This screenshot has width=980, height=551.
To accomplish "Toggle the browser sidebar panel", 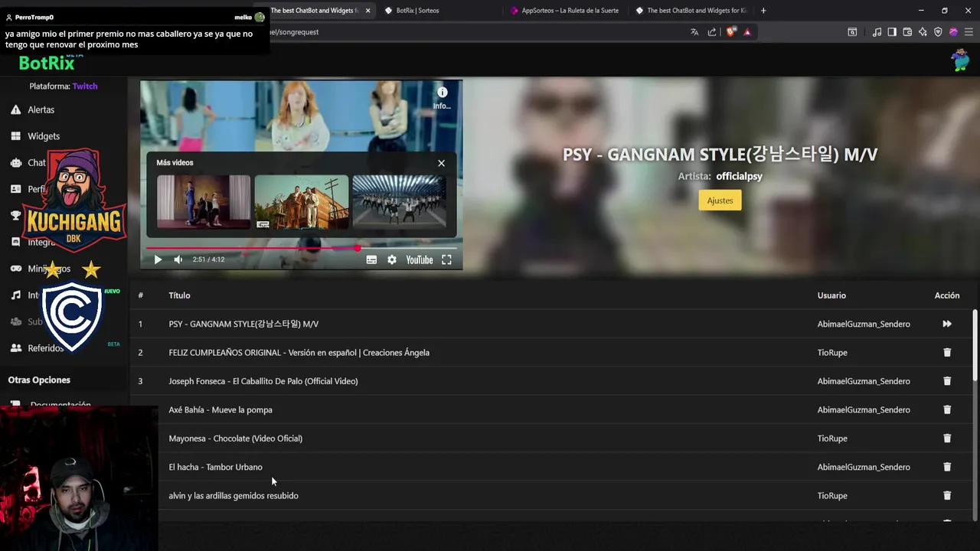I will [892, 32].
